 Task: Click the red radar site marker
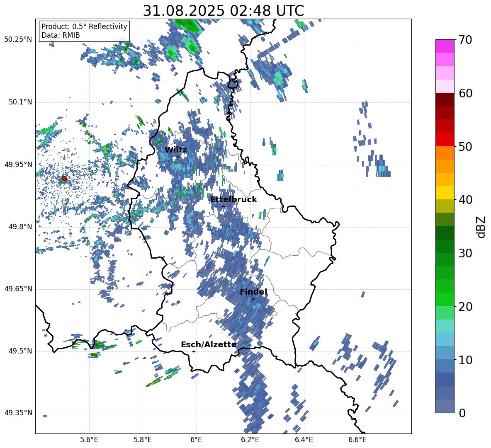tap(64, 178)
